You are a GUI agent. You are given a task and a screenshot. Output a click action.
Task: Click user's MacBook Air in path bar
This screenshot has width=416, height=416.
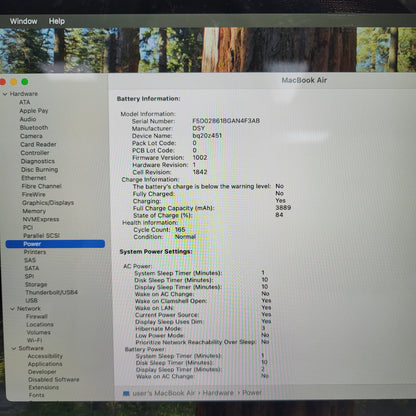pyautogui.click(x=164, y=393)
